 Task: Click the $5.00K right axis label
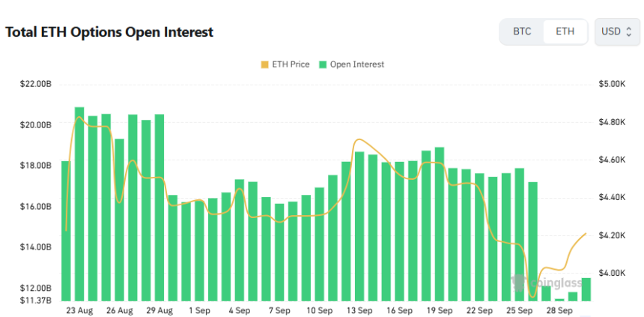pyautogui.click(x=611, y=84)
